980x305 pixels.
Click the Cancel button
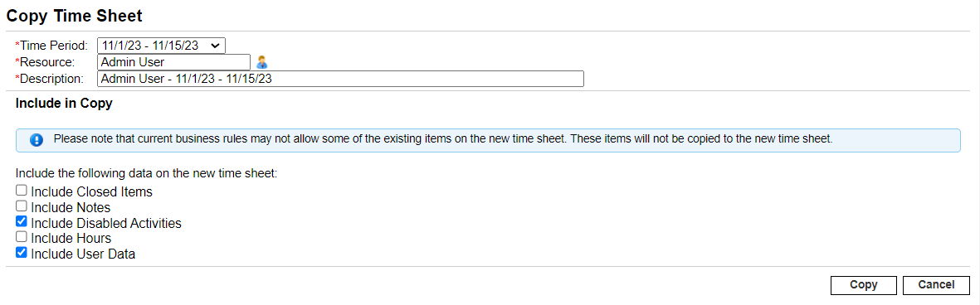[x=936, y=285]
